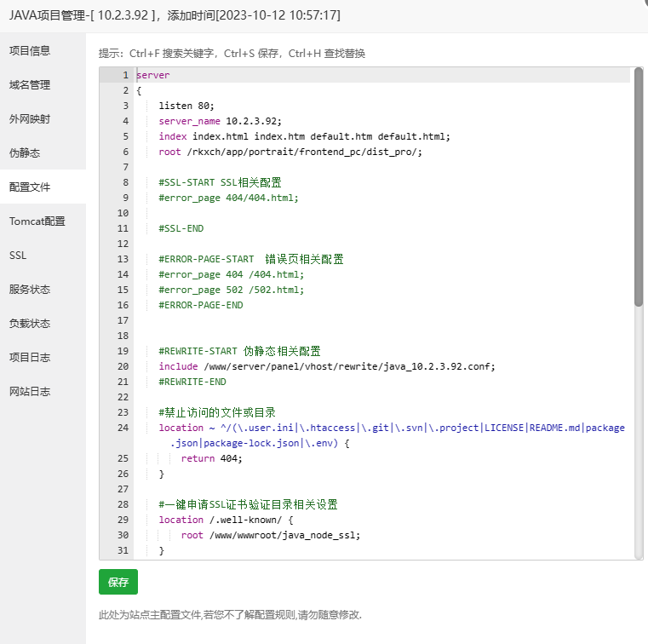Click 'root /www/wwwroot/java_node_ssl;' line
648x644 pixels.
pyautogui.click(x=271, y=535)
